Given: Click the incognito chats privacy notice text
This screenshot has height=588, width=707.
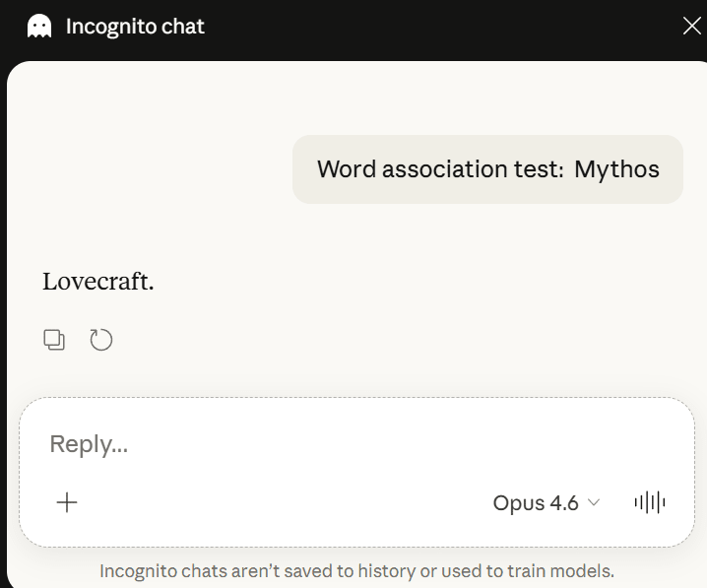Looking at the screenshot, I should pyautogui.click(x=356, y=570).
